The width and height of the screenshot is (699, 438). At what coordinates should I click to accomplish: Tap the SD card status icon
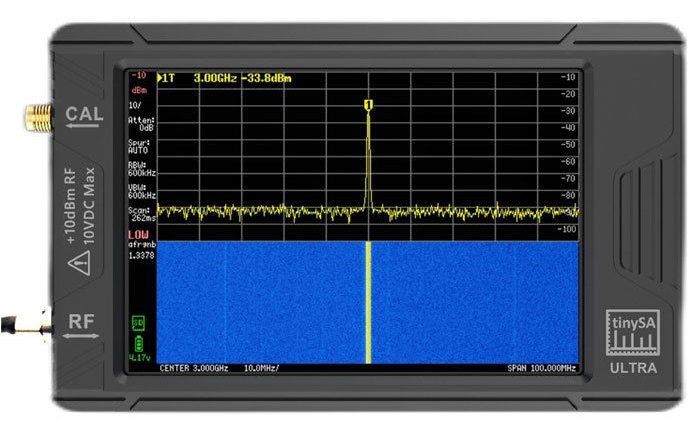[x=138, y=322]
